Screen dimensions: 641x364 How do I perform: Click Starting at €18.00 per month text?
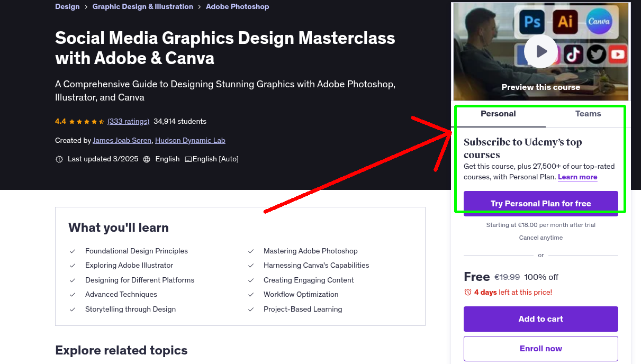click(541, 225)
